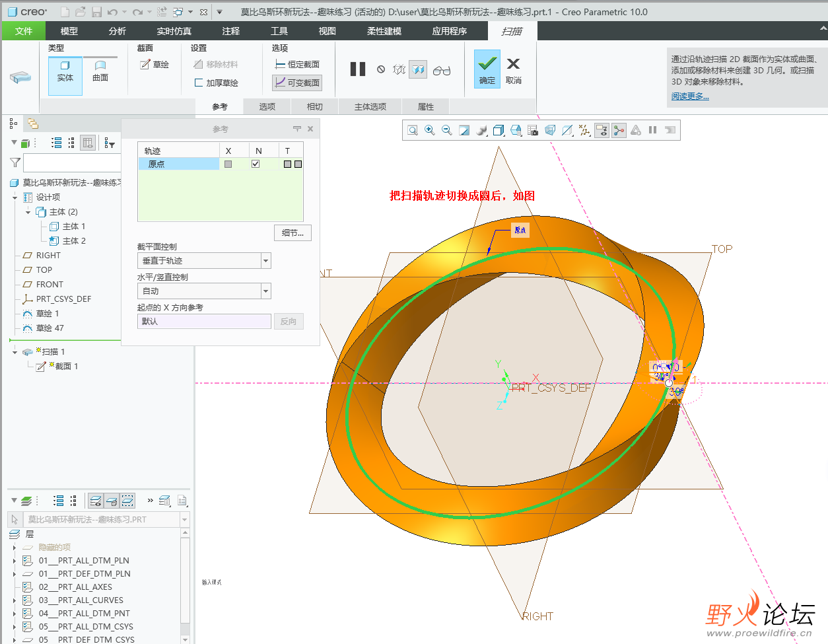Viewport: 828px width, 644px height.
Task: Open 草绘 sketch section tool
Action: click(x=155, y=64)
